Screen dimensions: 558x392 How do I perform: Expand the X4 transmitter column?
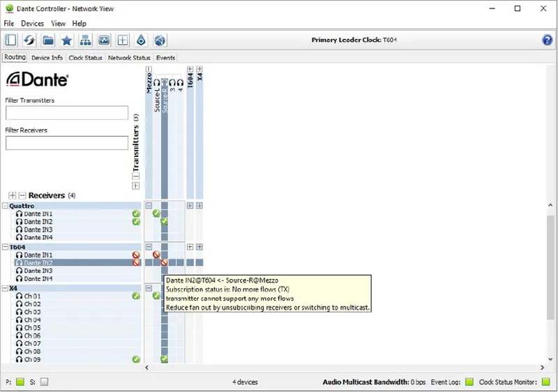pos(199,69)
